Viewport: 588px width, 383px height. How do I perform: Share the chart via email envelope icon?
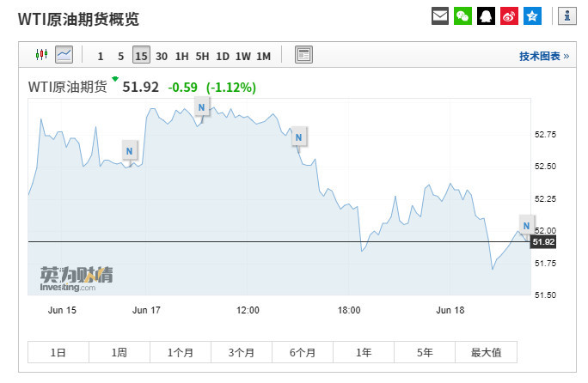tap(440, 16)
